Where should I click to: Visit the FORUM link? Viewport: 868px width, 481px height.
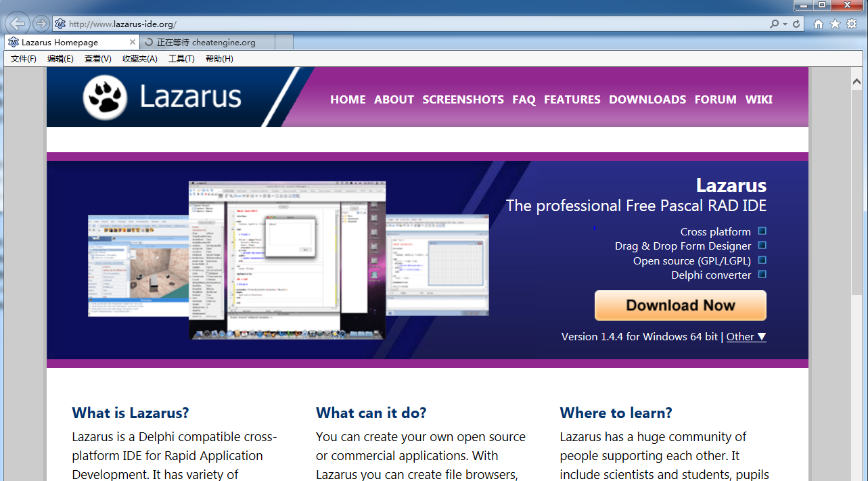pos(715,99)
